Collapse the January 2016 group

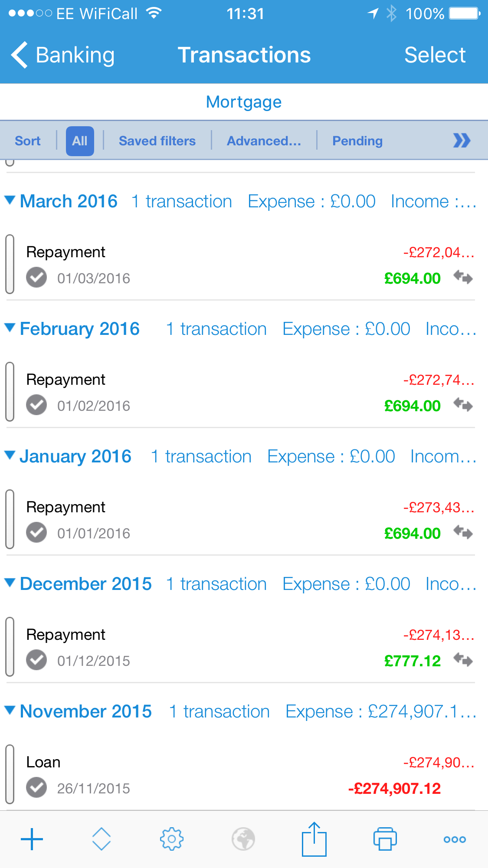pos(10,455)
